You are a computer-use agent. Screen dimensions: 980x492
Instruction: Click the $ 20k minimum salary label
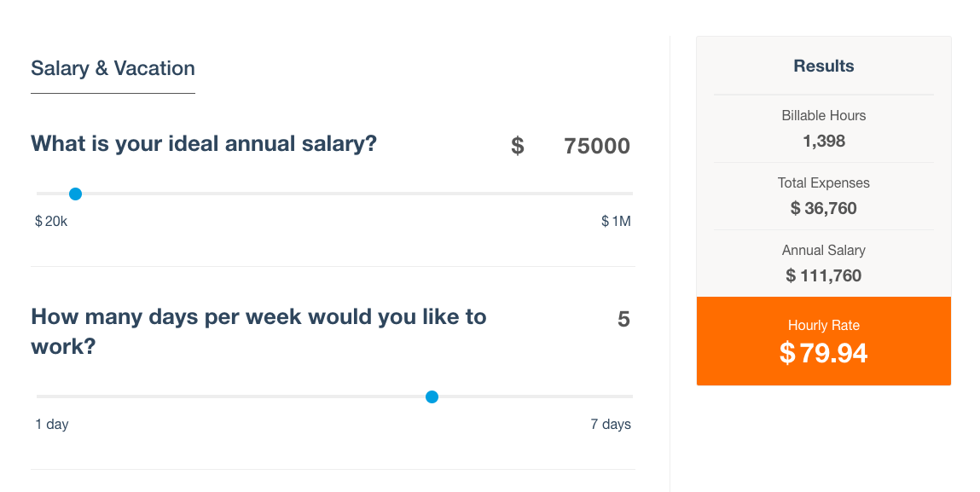click(x=51, y=222)
